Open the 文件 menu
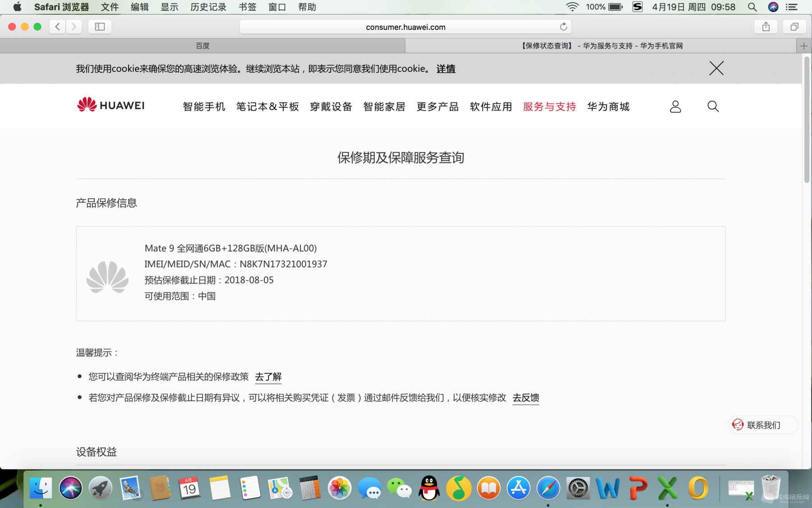Viewport: 812px width, 508px height. tap(110, 7)
